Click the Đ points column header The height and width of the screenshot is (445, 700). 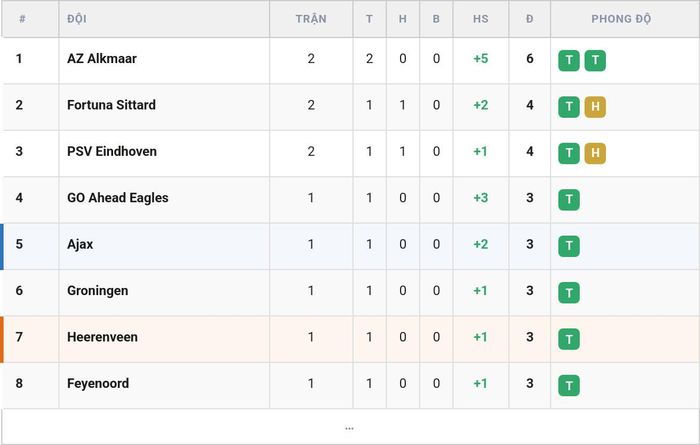point(529,19)
